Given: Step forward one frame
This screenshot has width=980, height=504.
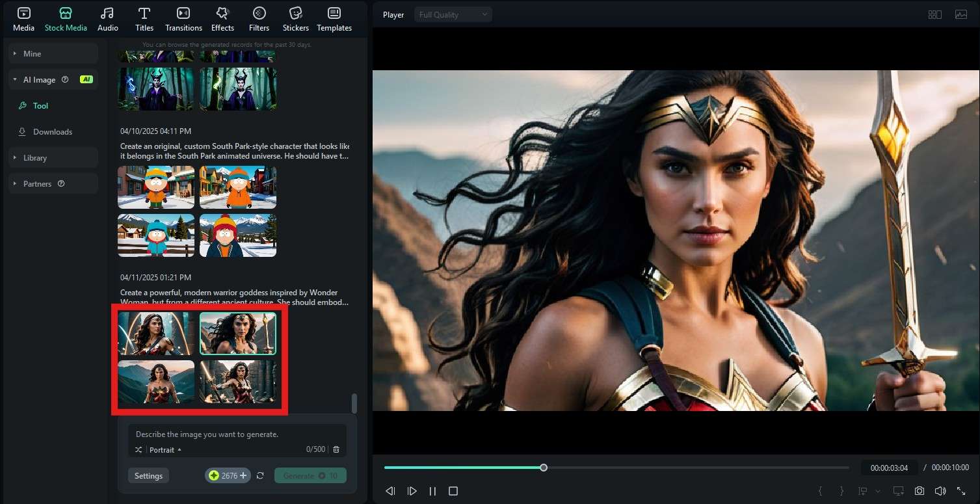Looking at the screenshot, I should pyautogui.click(x=412, y=491).
